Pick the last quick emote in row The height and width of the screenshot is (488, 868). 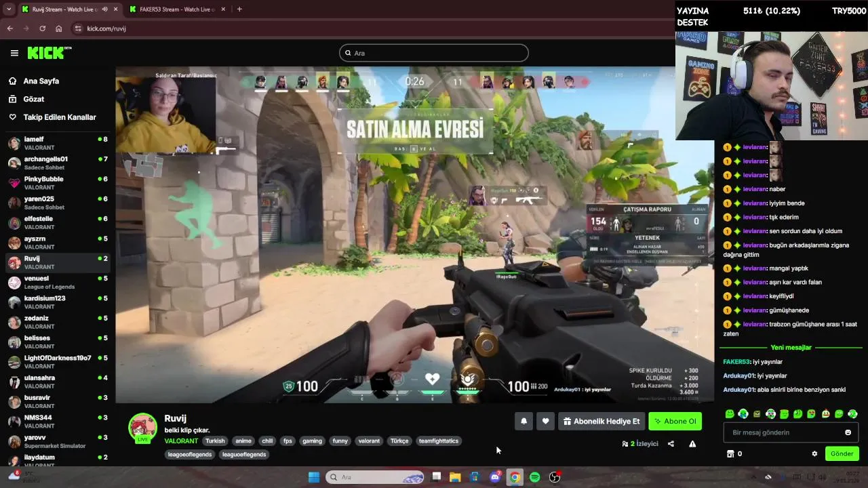(852, 413)
